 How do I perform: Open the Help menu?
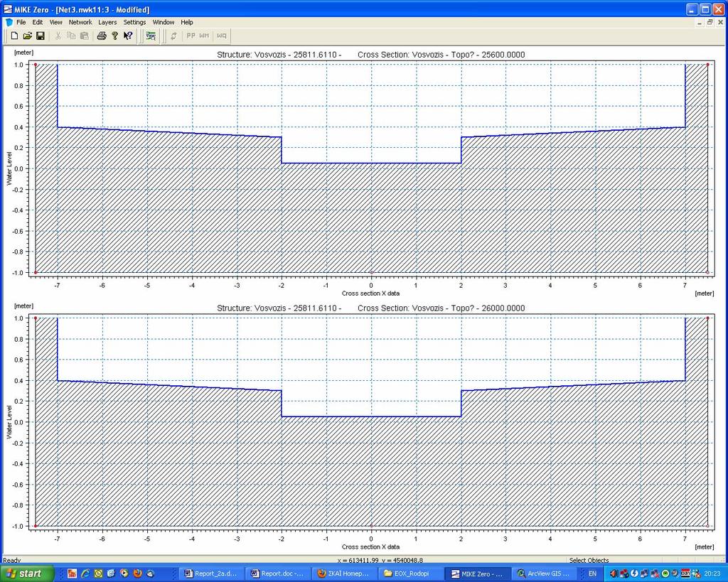point(187,22)
